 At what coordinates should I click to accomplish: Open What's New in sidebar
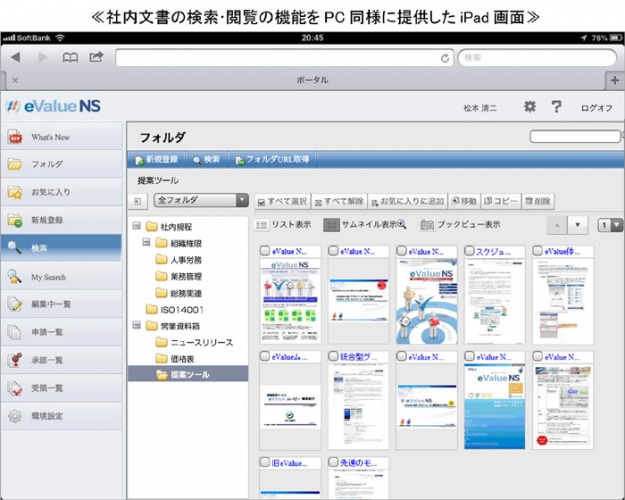[x=61, y=137]
